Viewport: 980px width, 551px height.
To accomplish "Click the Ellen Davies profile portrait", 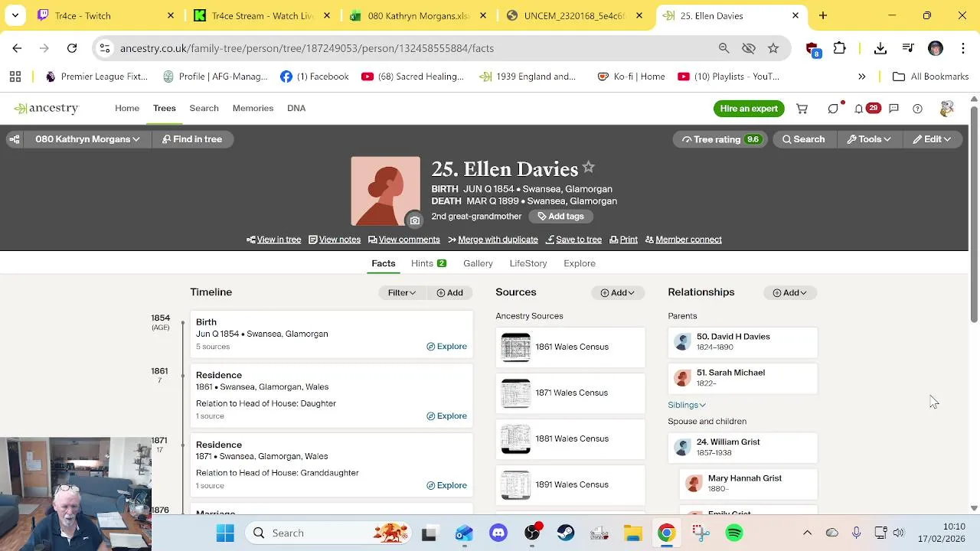I will (385, 191).
